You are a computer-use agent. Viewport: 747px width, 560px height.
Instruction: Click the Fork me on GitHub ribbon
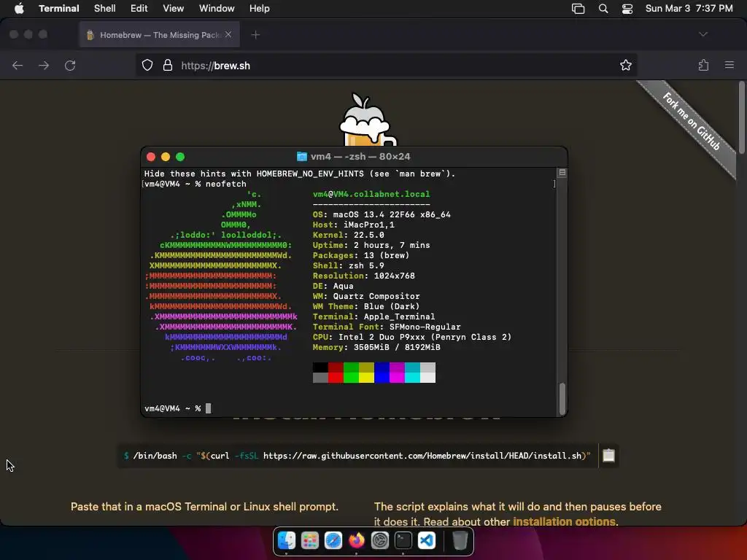691,122
